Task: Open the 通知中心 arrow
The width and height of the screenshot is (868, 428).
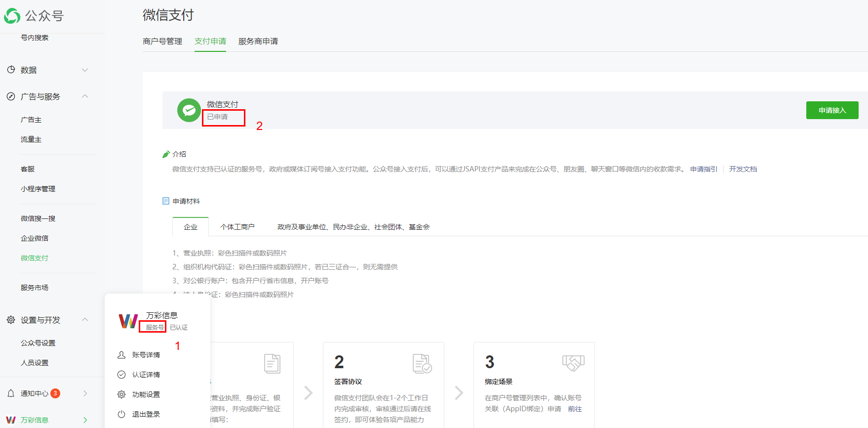Action: (85, 393)
